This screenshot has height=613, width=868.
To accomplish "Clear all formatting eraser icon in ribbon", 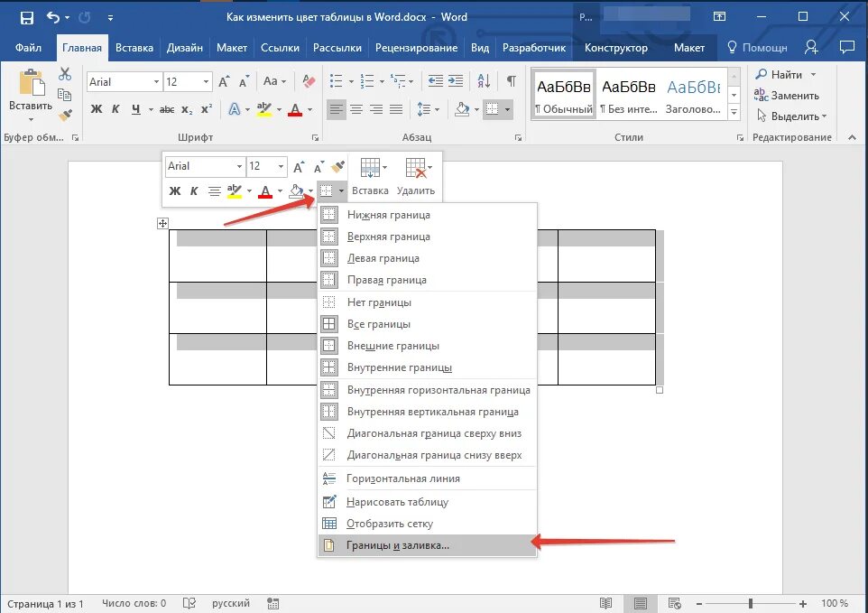I will tap(309, 81).
